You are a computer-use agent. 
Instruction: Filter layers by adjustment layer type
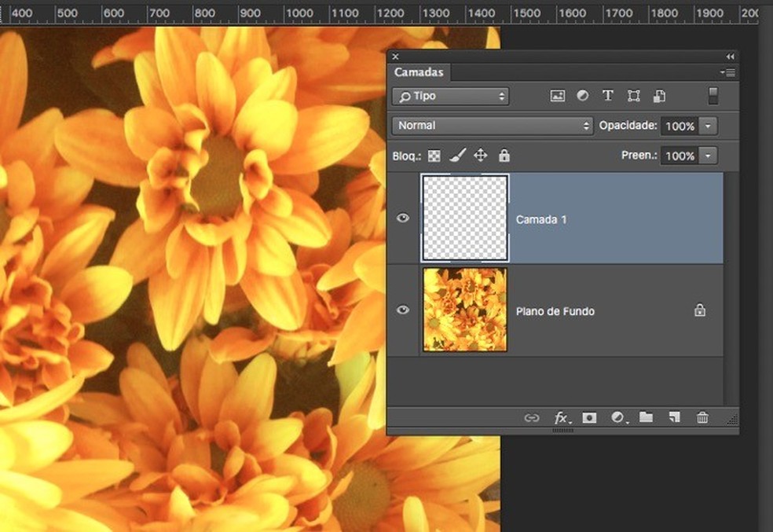click(583, 96)
